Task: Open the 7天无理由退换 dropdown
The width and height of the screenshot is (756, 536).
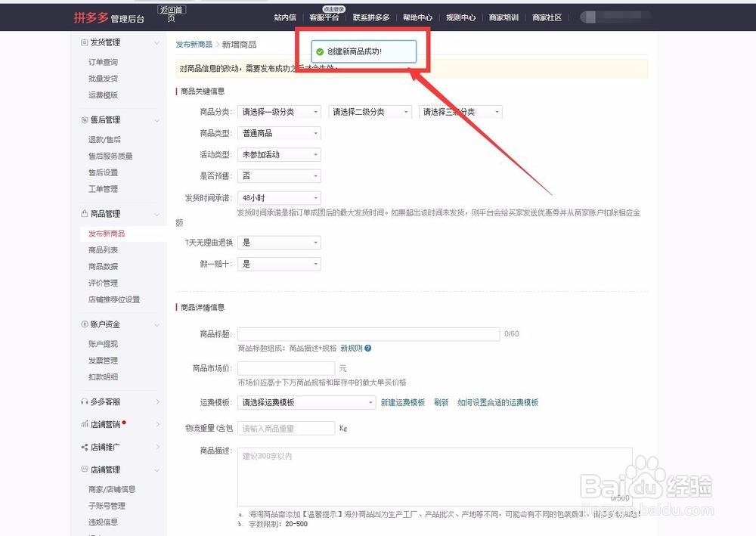Action: pyautogui.click(x=279, y=243)
